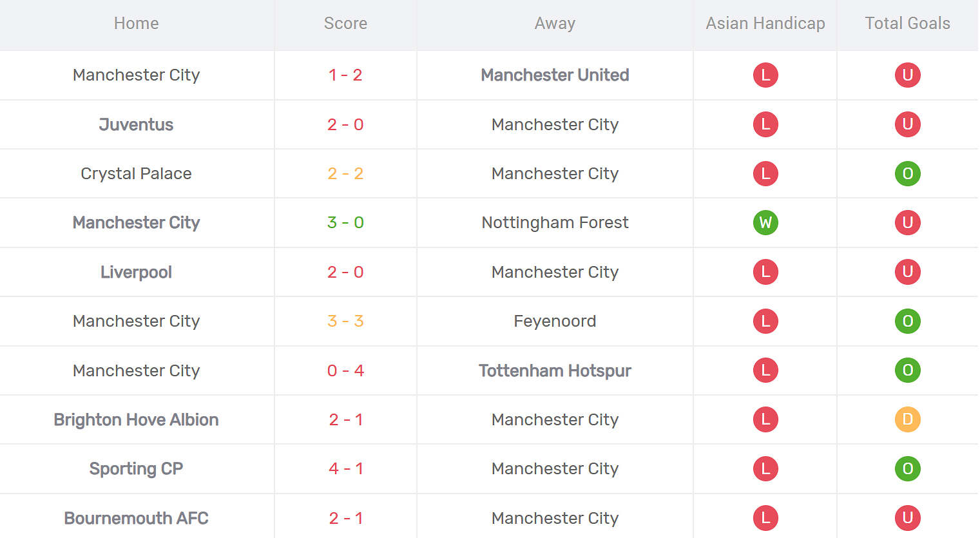This screenshot has width=980, height=538.
Task: Open the Tottenham Hotspur team link
Action: pyautogui.click(x=555, y=370)
